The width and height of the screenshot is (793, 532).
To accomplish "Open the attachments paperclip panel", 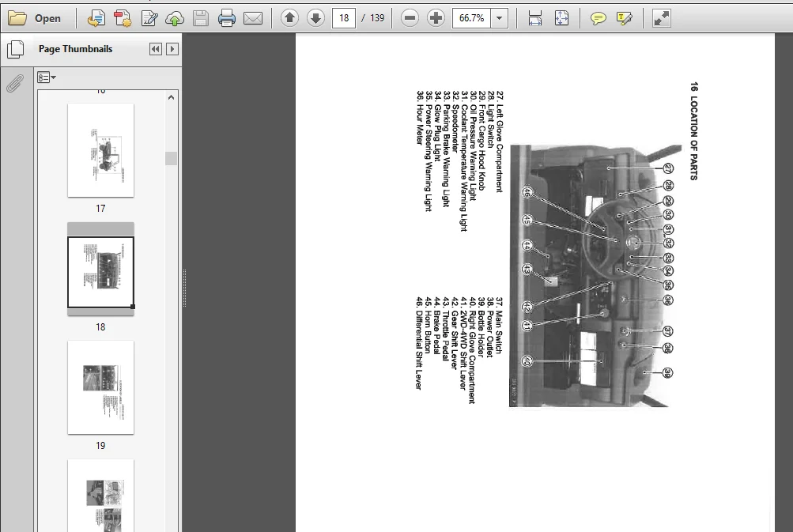I will point(16,84).
